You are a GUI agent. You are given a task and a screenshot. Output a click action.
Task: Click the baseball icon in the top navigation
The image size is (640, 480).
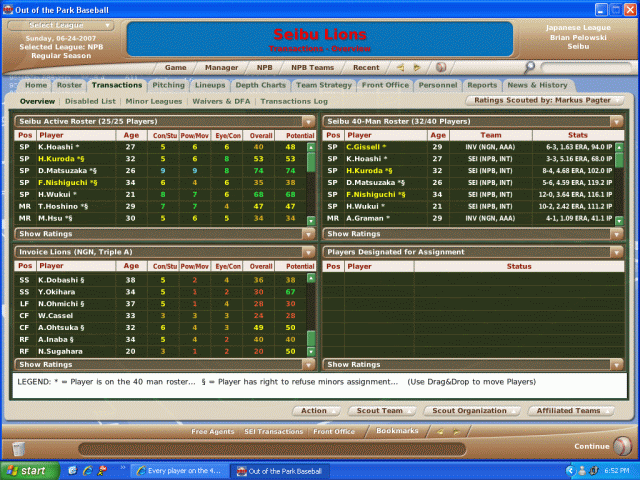point(441,67)
